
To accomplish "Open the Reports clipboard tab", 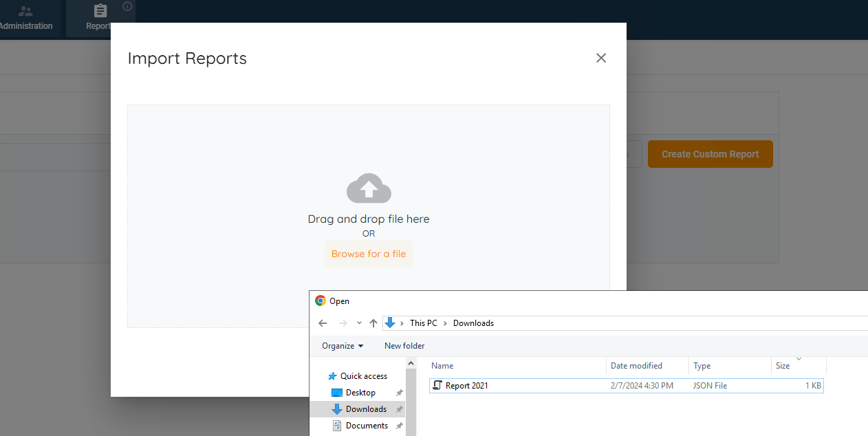I will pos(100,19).
